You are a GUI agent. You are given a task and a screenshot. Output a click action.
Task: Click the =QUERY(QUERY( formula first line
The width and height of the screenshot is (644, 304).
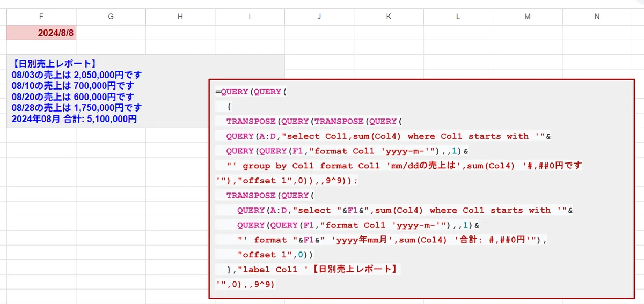coord(251,92)
